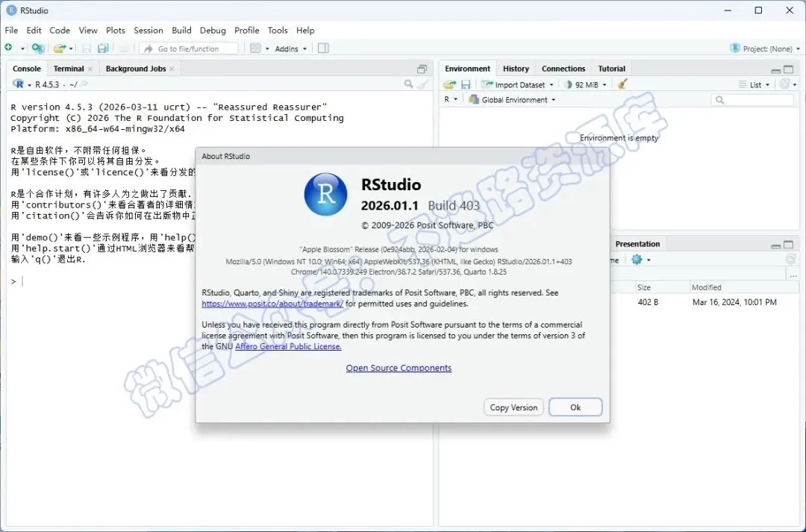806x532 pixels.
Task: Click the Save document icon
Action: click(x=87, y=48)
